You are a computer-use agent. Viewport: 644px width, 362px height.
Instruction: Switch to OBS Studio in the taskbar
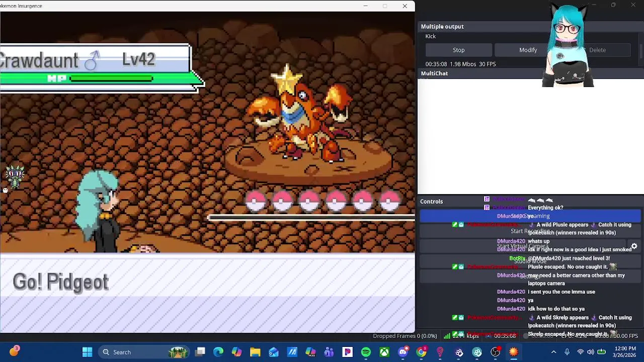pyautogui.click(x=496, y=352)
